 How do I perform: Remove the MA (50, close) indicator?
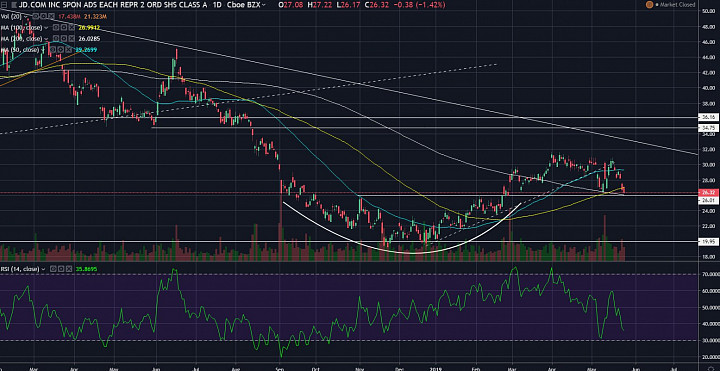68,50
